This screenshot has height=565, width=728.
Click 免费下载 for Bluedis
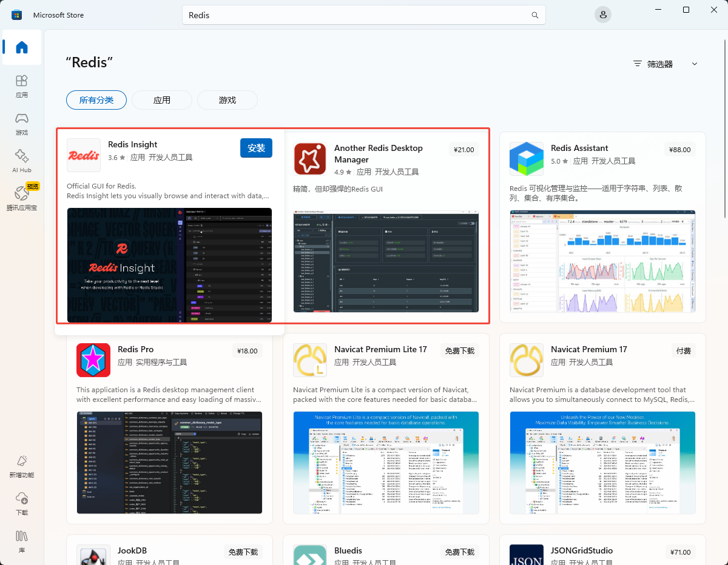459,552
